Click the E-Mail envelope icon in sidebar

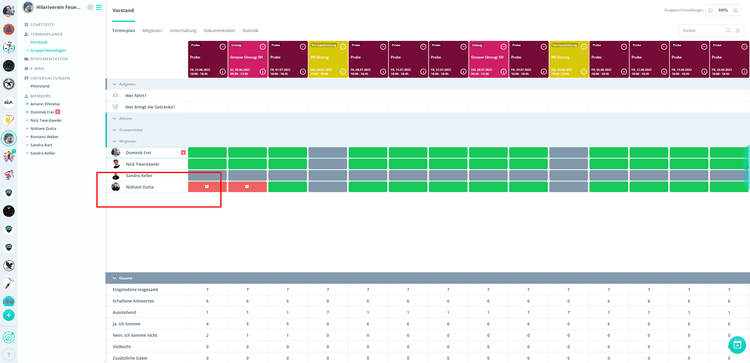[26, 68]
